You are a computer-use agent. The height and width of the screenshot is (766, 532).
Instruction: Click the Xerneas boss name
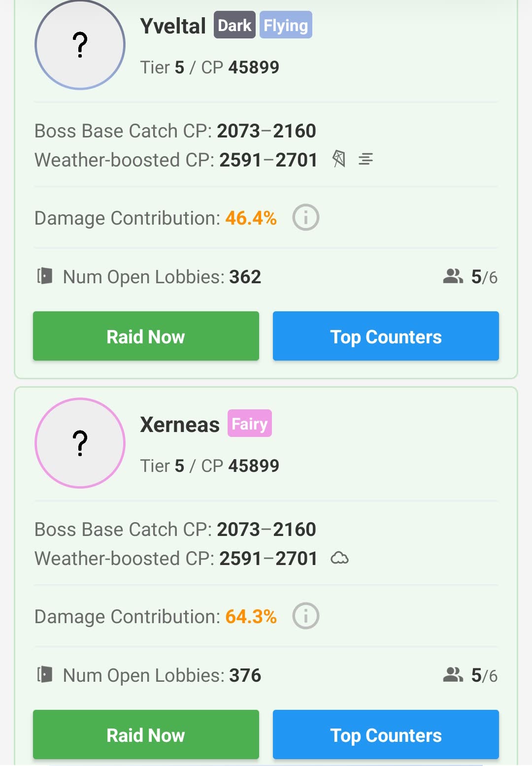pos(180,425)
